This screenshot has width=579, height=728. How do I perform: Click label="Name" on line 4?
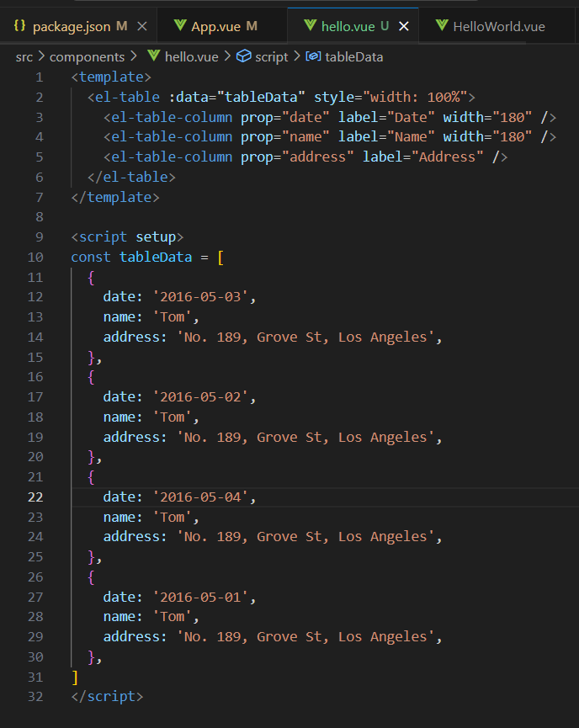pyautogui.click(x=386, y=137)
